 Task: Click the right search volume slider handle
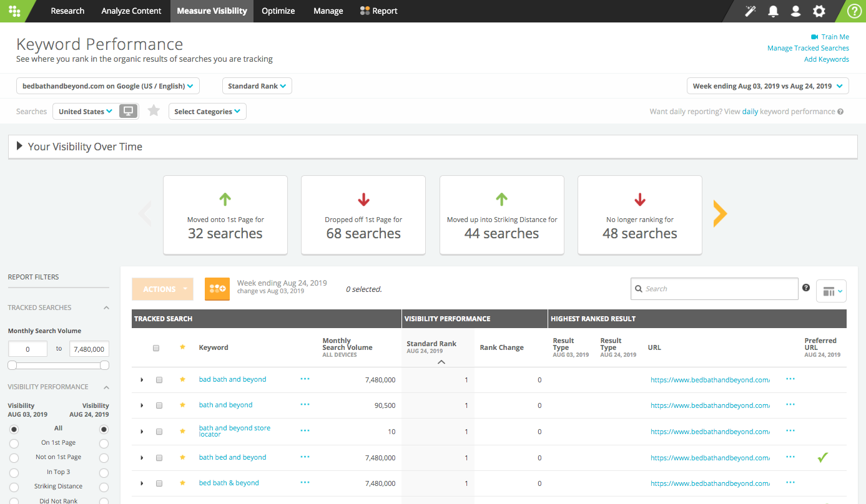point(105,366)
